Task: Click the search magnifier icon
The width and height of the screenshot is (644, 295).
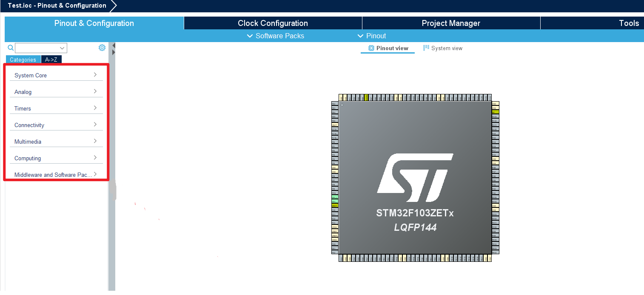Action: pyautogui.click(x=11, y=48)
